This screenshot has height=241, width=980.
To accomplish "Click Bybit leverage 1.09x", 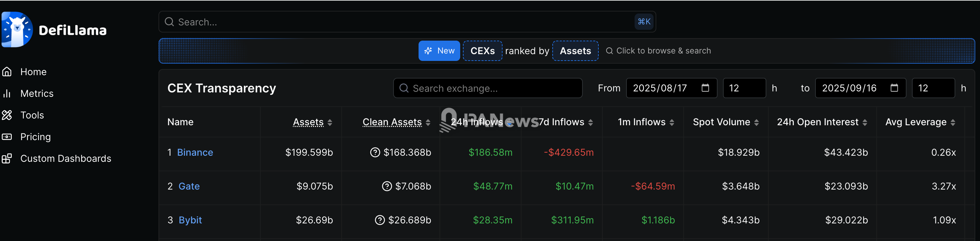I will tap(944, 220).
